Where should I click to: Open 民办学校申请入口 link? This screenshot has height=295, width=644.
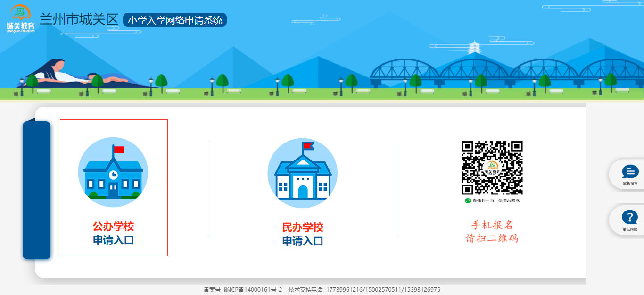tap(303, 234)
